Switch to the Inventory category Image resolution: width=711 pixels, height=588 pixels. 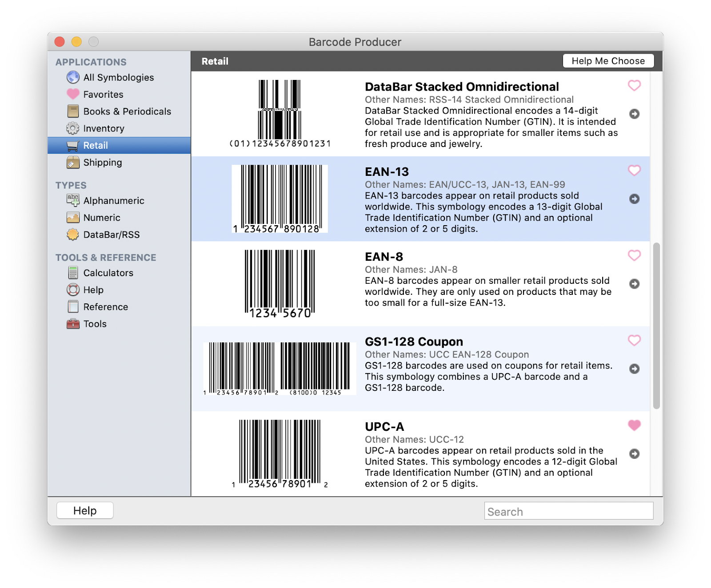coord(119,128)
